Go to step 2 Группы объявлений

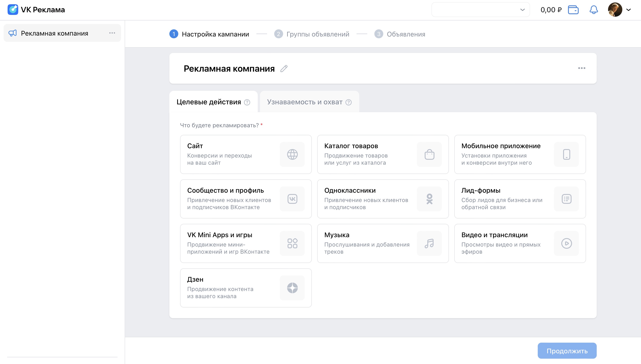(312, 34)
